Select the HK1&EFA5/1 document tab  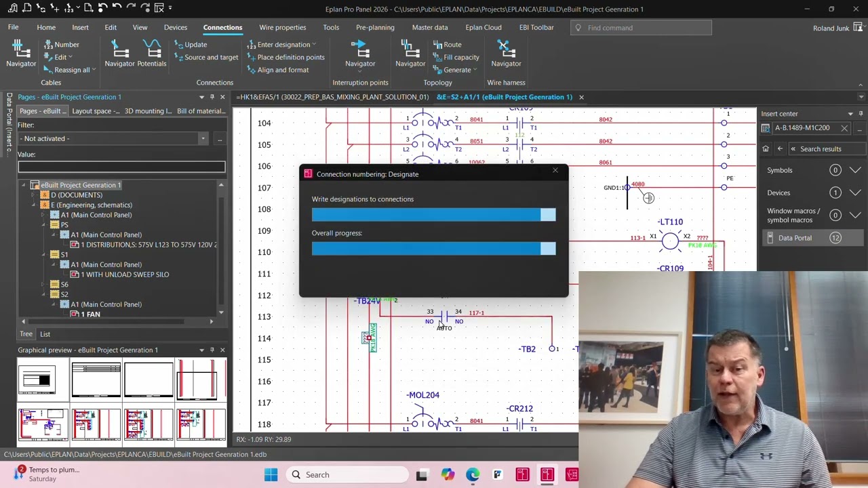click(x=332, y=97)
